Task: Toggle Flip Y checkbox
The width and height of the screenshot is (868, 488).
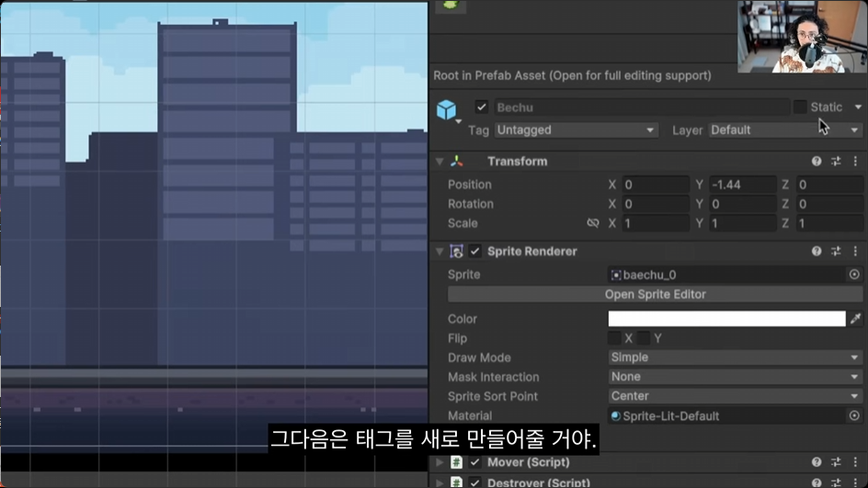Action: (x=644, y=338)
